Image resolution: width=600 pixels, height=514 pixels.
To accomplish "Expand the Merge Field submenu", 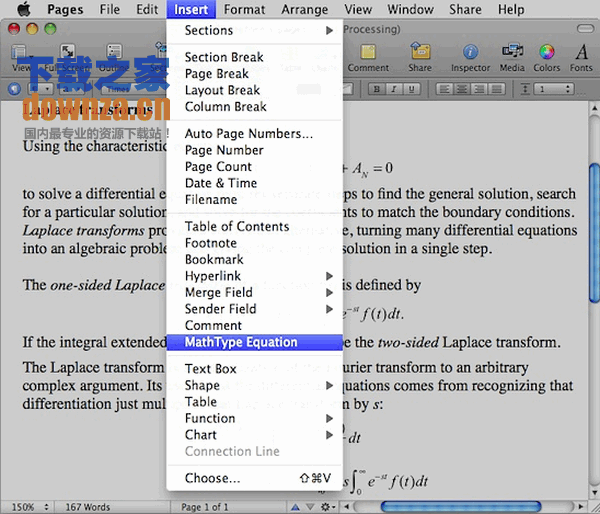I will pyautogui.click(x=254, y=292).
